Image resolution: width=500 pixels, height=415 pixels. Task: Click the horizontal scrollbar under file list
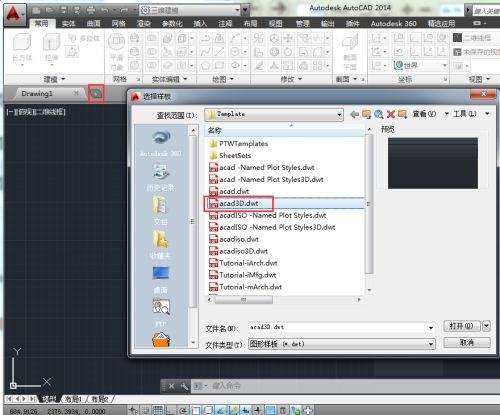point(283,300)
